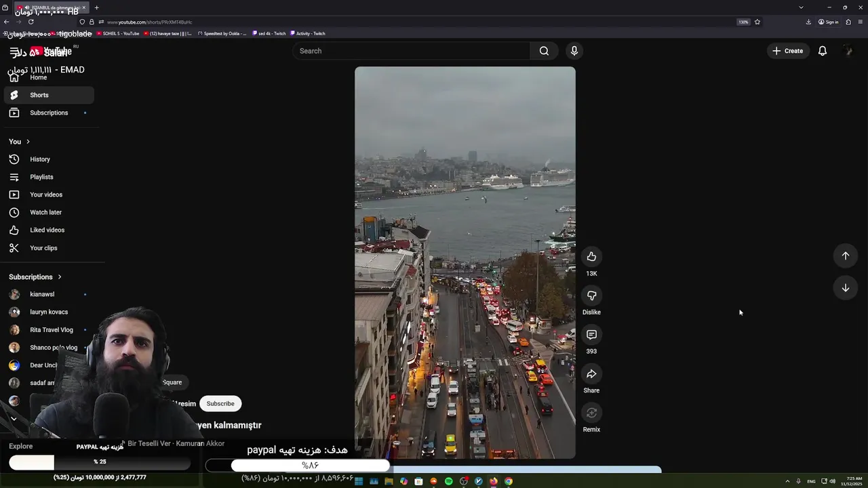This screenshot has width=868, height=488.
Task: Go to next Short using down arrow
Action: [x=846, y=288]
